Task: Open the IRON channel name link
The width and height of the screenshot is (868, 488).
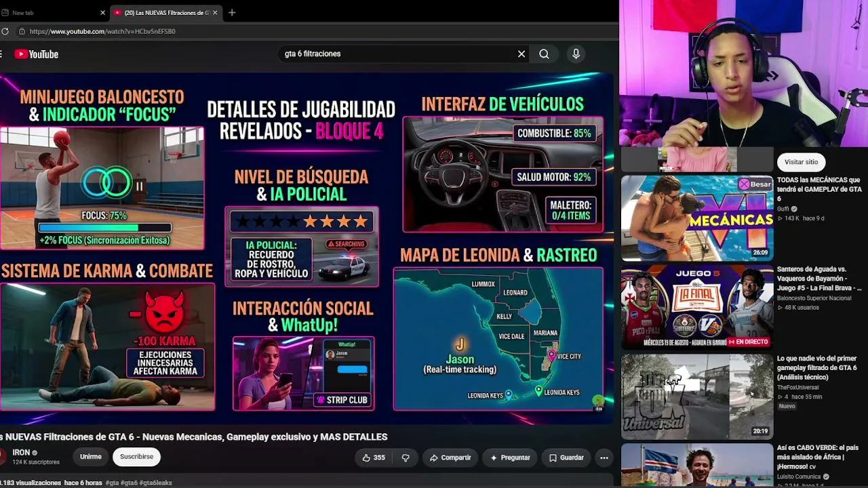Action: point(21,452)
